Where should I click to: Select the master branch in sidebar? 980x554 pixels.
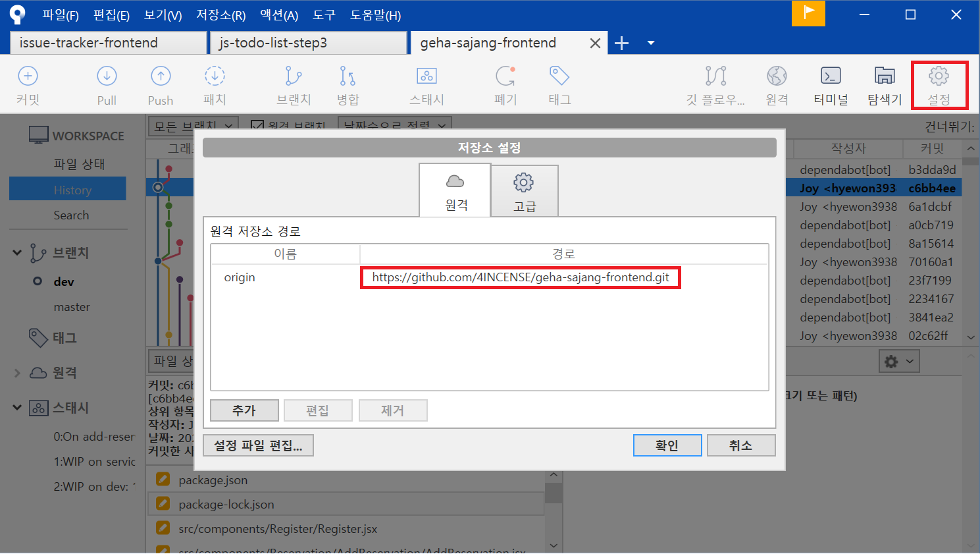pyautogui.click(x=72, y=307)
